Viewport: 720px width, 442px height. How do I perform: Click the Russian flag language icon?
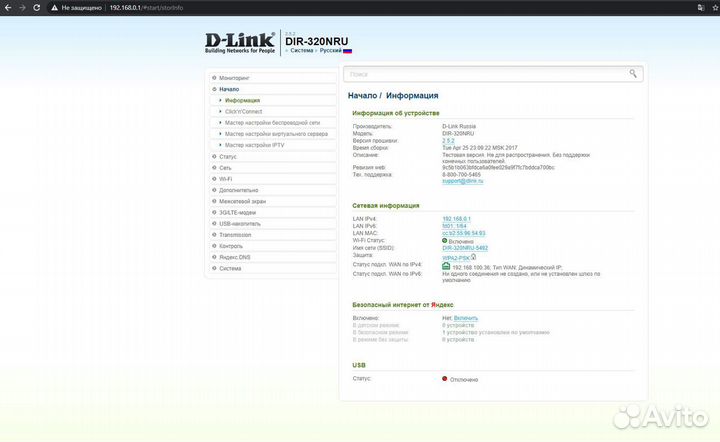tap(348, 51)
